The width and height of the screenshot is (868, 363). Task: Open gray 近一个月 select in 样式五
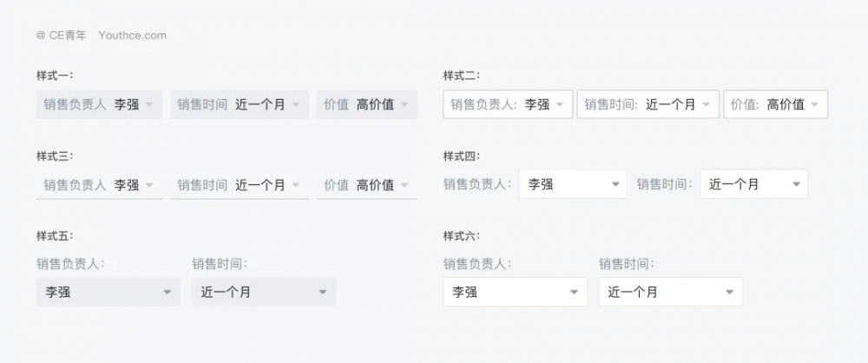264,293
